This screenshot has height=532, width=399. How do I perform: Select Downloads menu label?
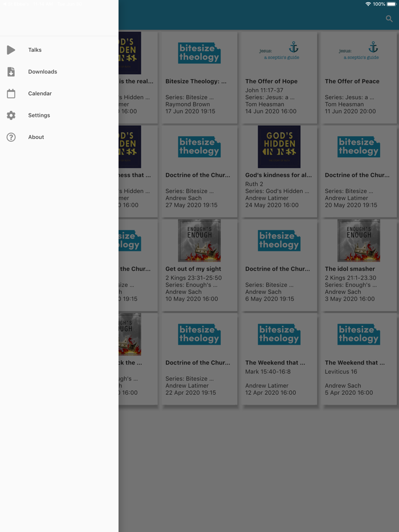coord(42,72)
